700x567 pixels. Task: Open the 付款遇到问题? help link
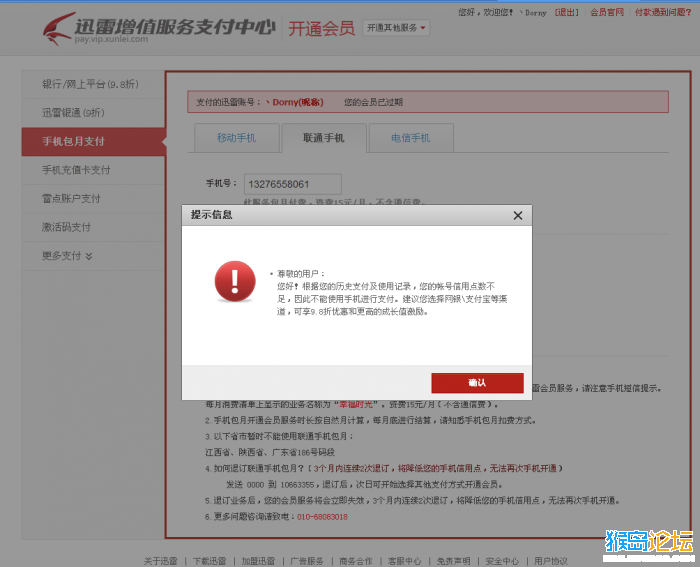pos(663,13)
